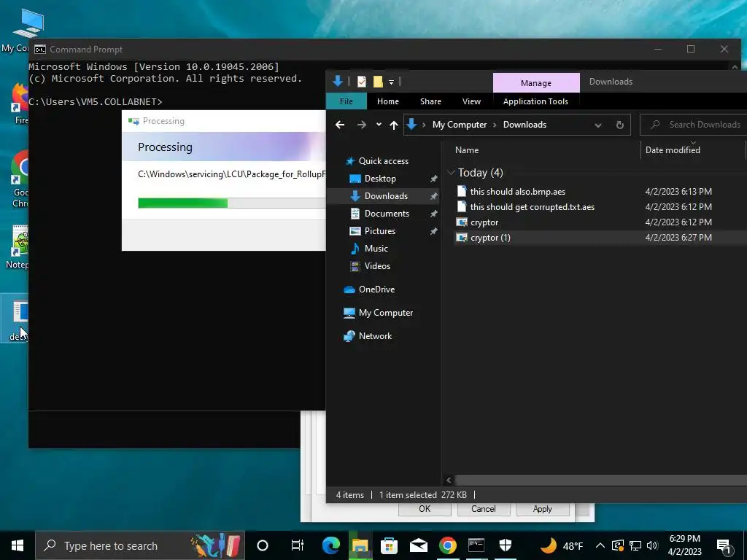
Task: Select the Manage contextual tab
Action: coord(536,83)
